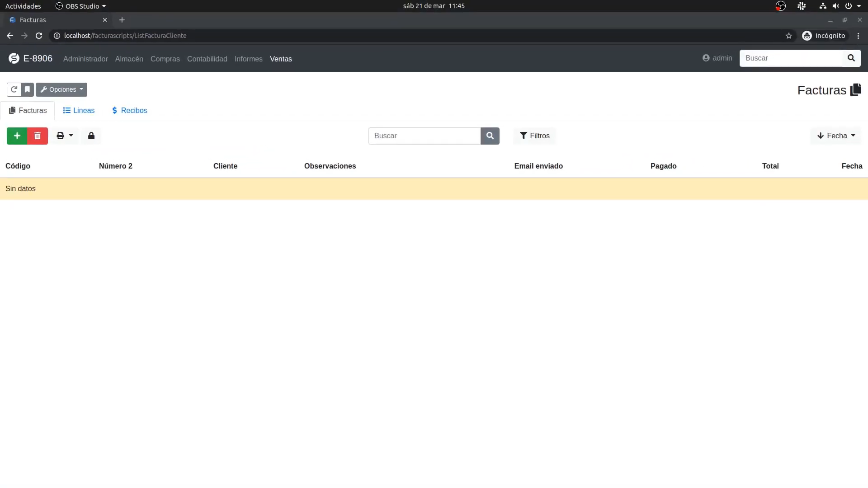The width and height of the screenshot is (868, 488).
Task: Click the magnifier icon beside the Buscar field
Action: pos(490,136)
